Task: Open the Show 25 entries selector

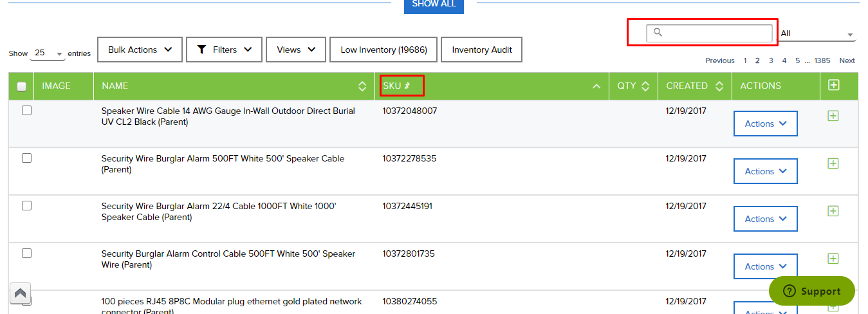Action: (x=48, y=53)
